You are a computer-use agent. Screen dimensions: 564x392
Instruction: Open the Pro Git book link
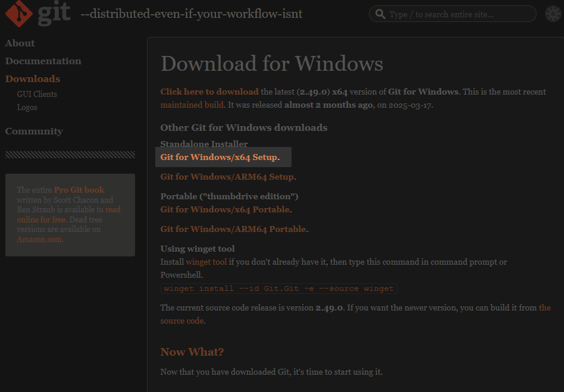click(x=79, y=190)
